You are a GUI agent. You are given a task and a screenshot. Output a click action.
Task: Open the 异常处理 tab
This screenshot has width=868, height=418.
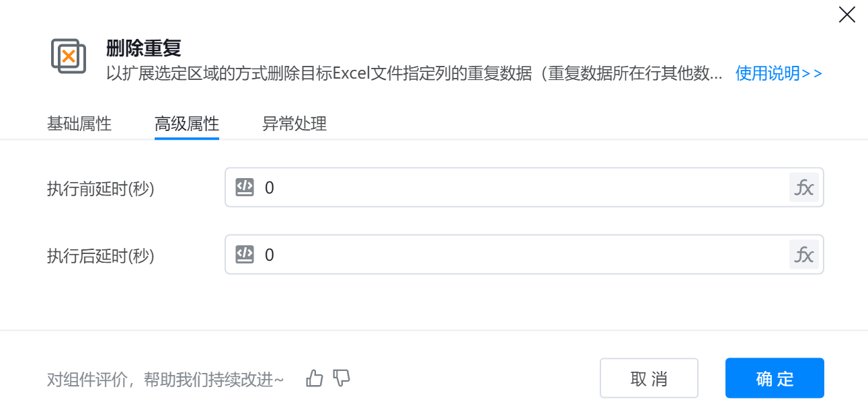[x=294, y=124]
